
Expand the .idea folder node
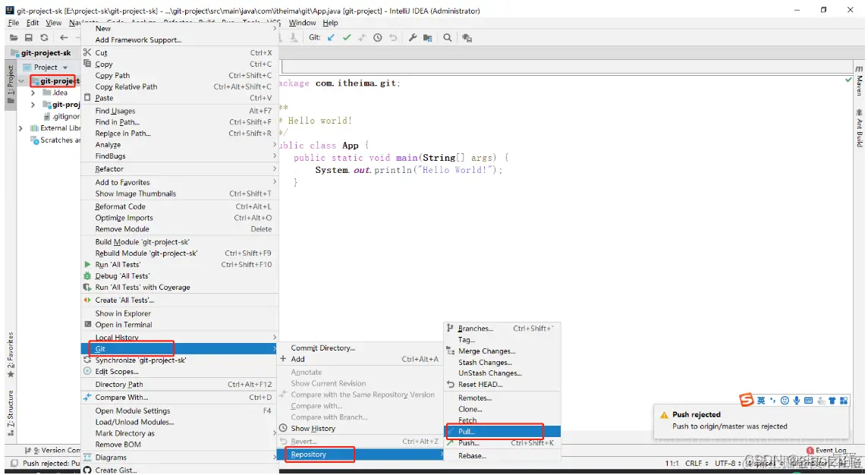click(x=33, y=93)
